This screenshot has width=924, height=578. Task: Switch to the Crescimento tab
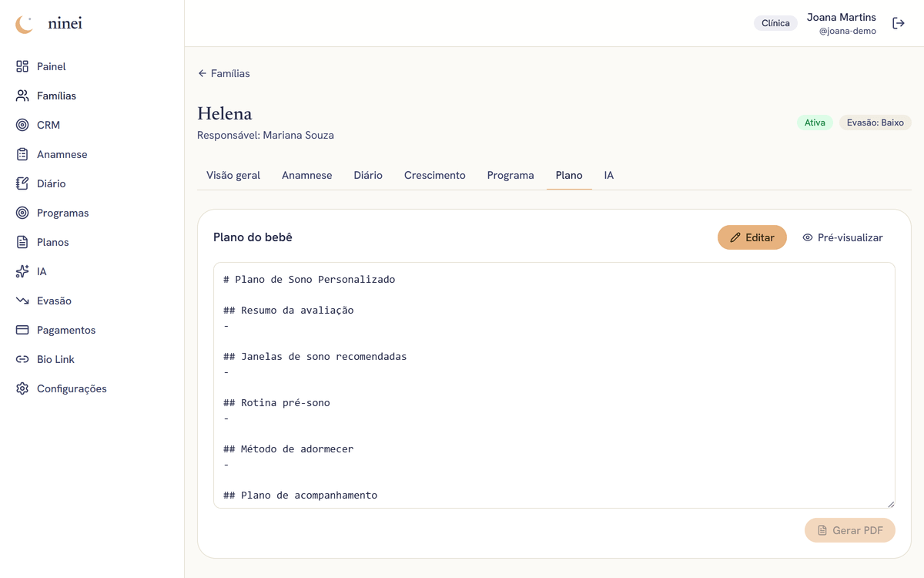(435, 175)
